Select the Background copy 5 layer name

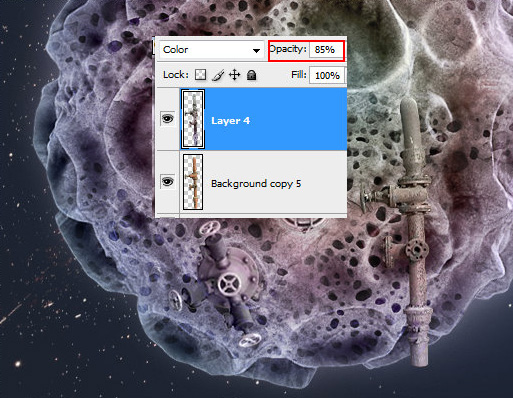(256, 184)
